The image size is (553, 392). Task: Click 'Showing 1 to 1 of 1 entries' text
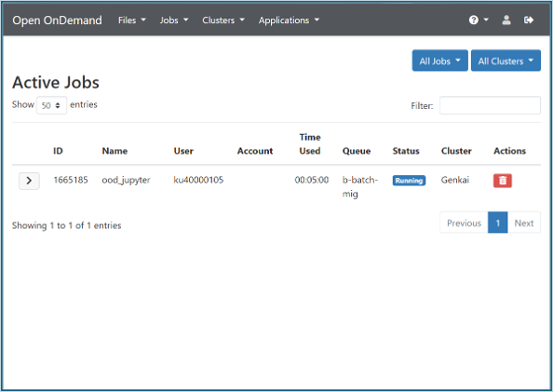pyautogui.click(x=67, y=225)
